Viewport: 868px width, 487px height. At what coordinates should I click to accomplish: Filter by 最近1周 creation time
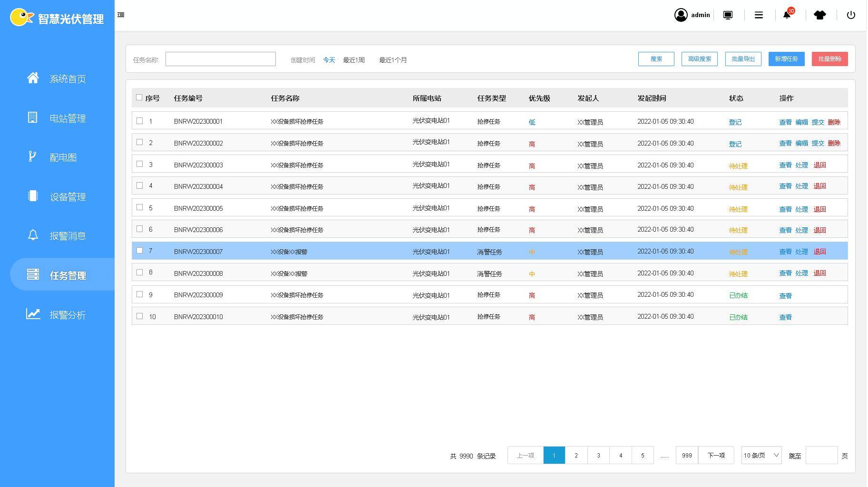pyautogui.click(x=354, y=60)
